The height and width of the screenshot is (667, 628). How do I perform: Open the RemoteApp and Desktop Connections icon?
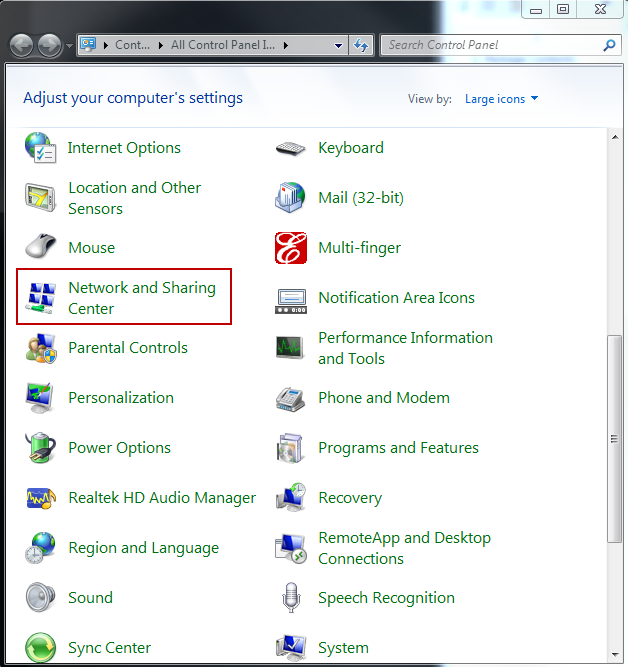pos(291,549)
